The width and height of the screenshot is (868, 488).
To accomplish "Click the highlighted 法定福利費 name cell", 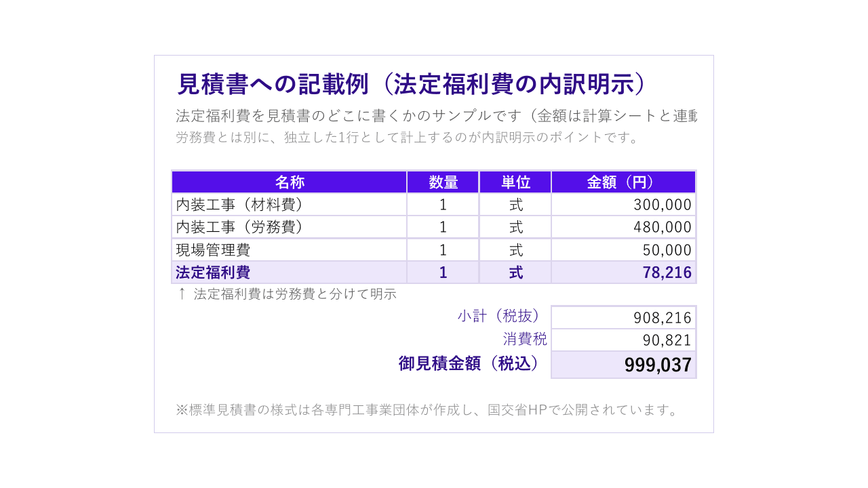I will click(290, 272).
